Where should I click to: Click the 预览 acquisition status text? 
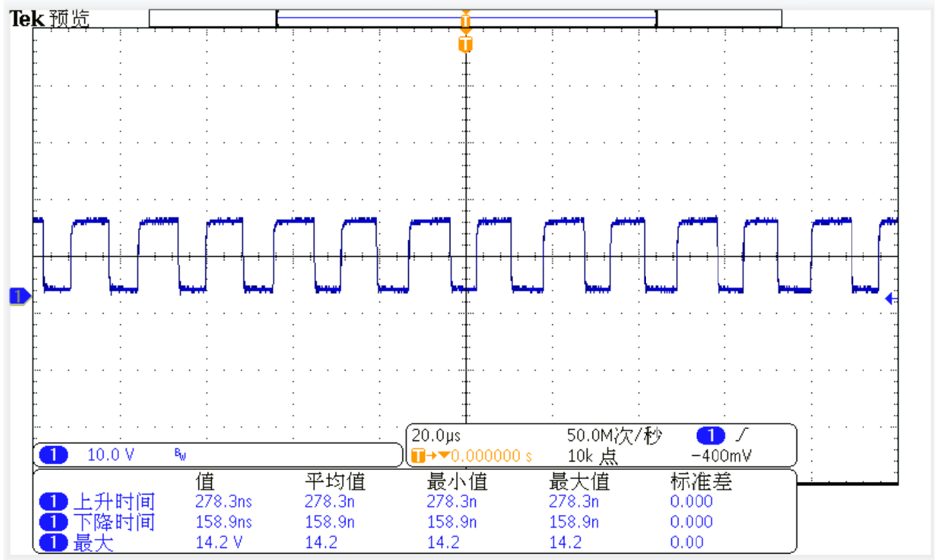tap(70, 19)
